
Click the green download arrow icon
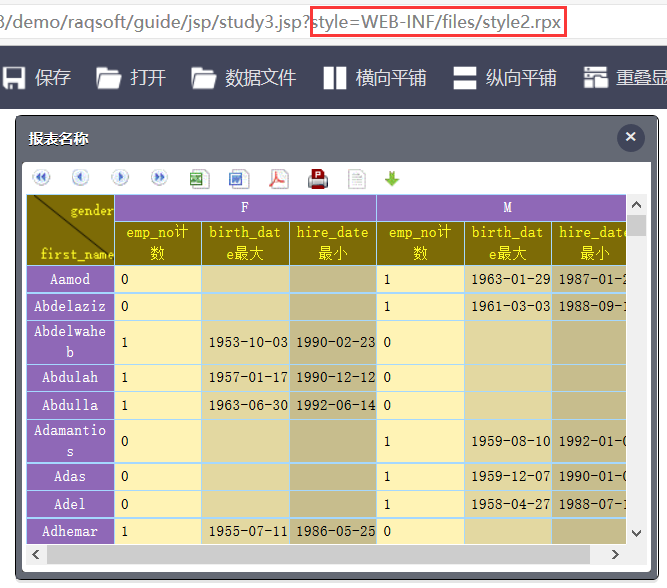pos(392,179)
